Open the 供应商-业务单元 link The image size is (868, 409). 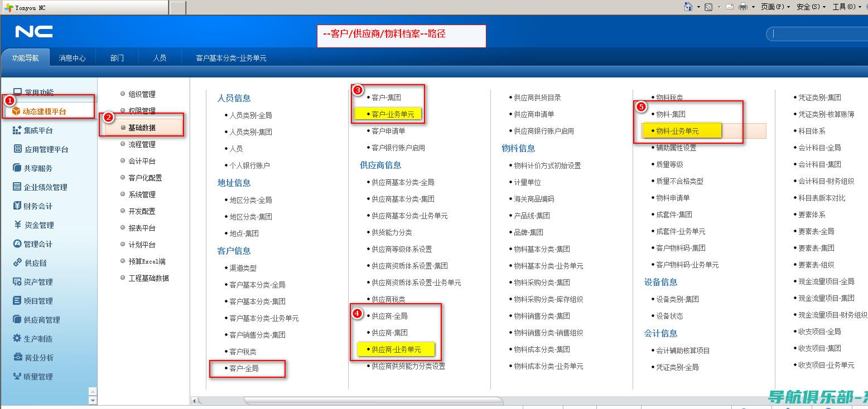tap(396, 349)
